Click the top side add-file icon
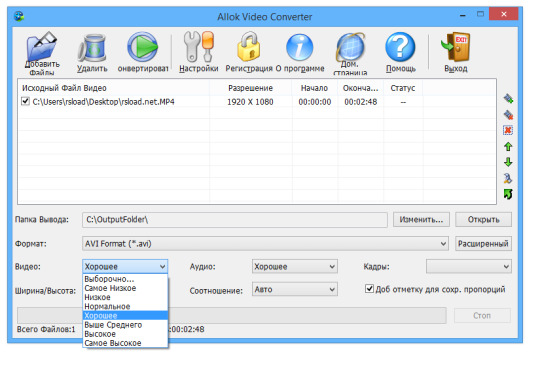The image size is (540, 374). coord(508,99)
